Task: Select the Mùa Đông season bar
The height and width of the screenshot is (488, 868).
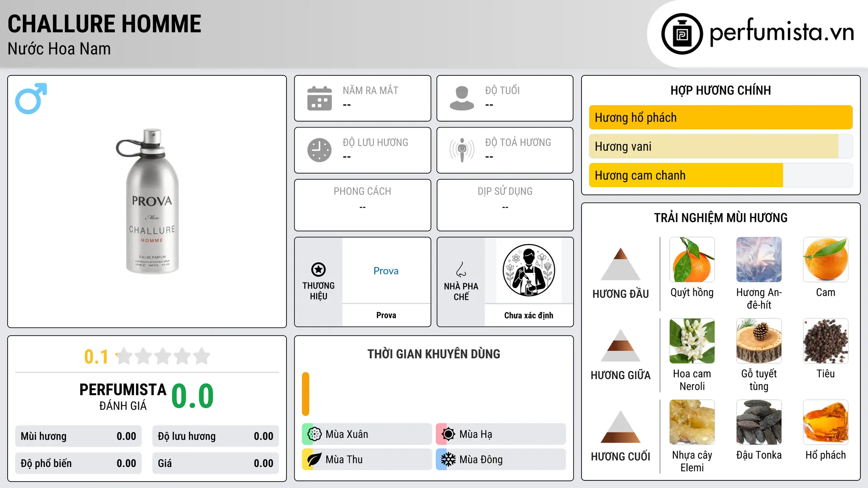Action: point(501,460)
